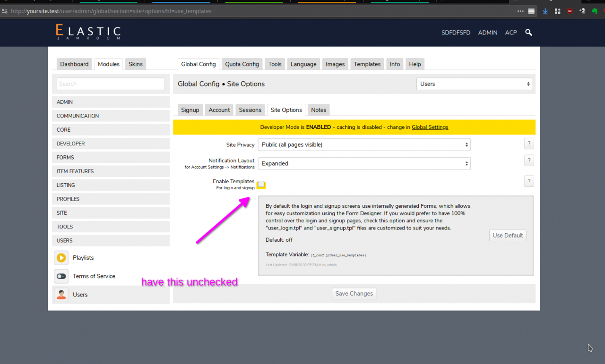Switch to the Modules tab
This screenshot has height=364, width=605.
(x=109, y=64)
